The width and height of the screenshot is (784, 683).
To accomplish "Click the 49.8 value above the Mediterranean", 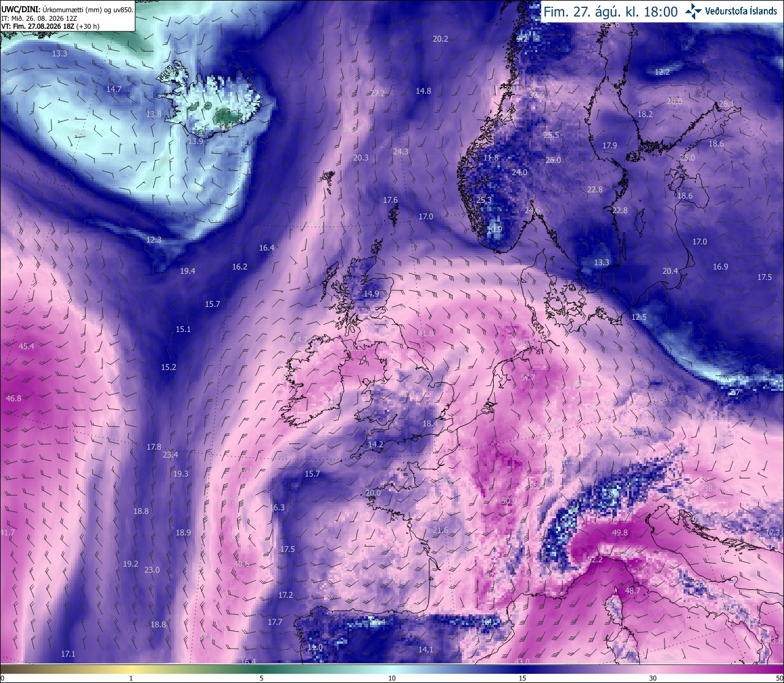I will (620, 532).
